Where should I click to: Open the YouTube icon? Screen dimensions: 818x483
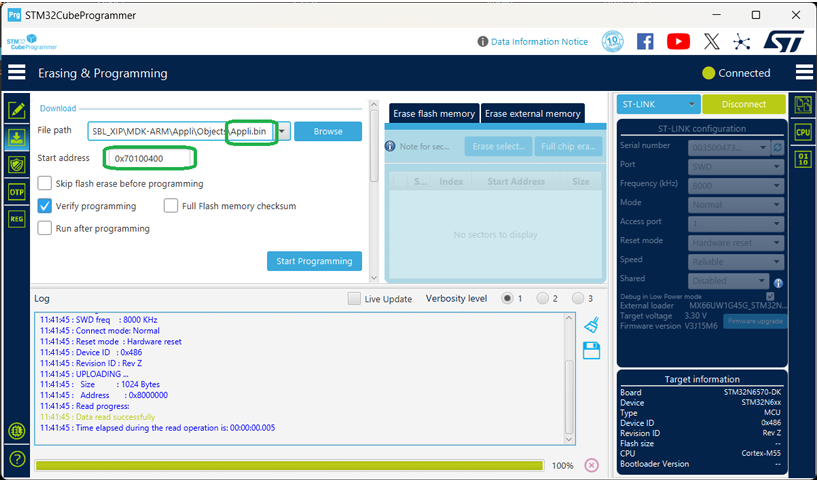click(678, 41)
